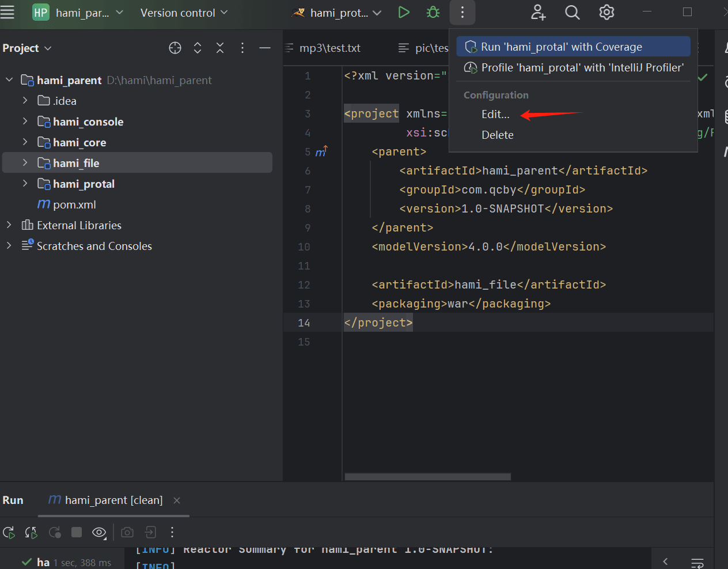
Task: Click the green Run button
Action: pos(404,12)
